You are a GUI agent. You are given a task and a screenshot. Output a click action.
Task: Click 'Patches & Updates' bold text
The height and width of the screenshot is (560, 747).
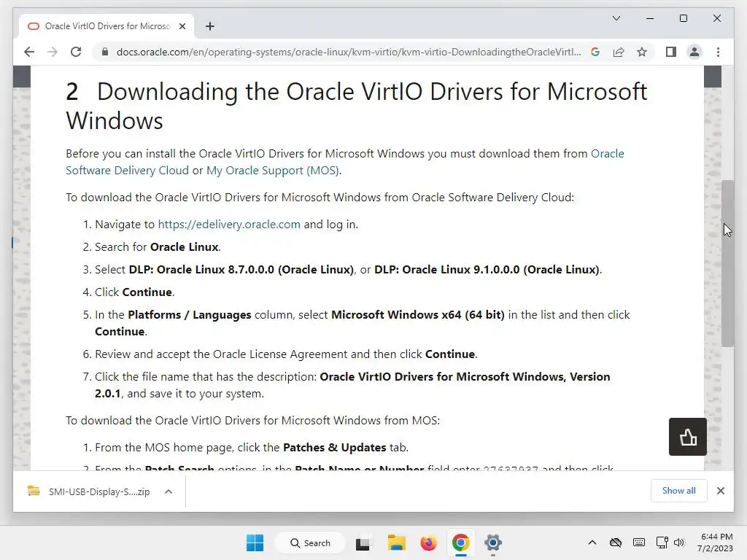coord(334,448)
